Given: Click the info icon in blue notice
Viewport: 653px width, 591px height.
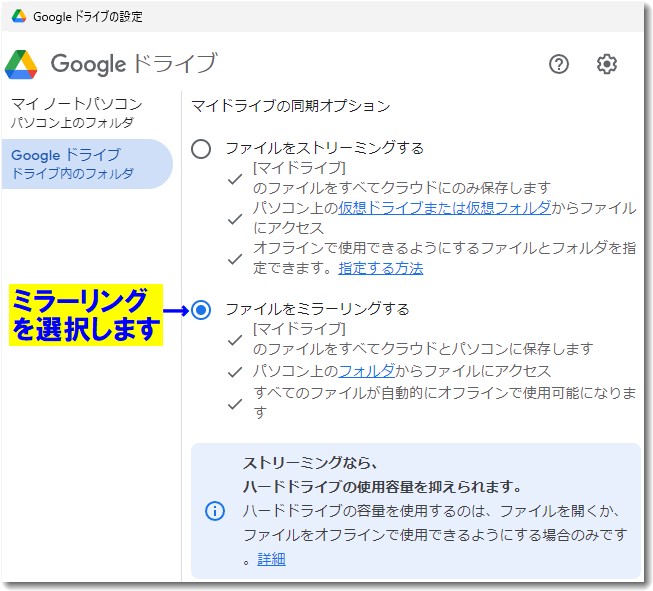Looking at the screenshot, I should (x=215, y=511).
